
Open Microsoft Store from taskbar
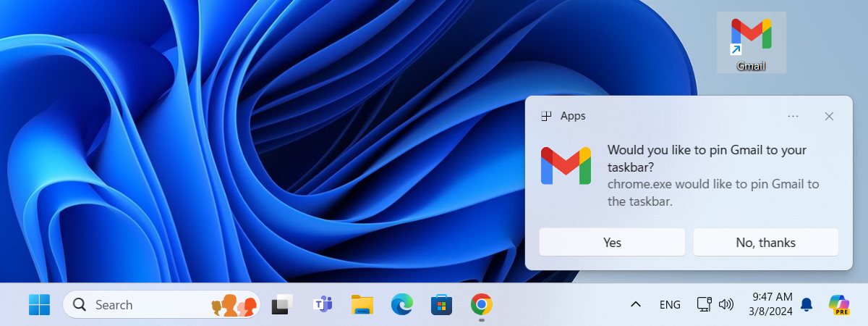[x=441, y=305]
